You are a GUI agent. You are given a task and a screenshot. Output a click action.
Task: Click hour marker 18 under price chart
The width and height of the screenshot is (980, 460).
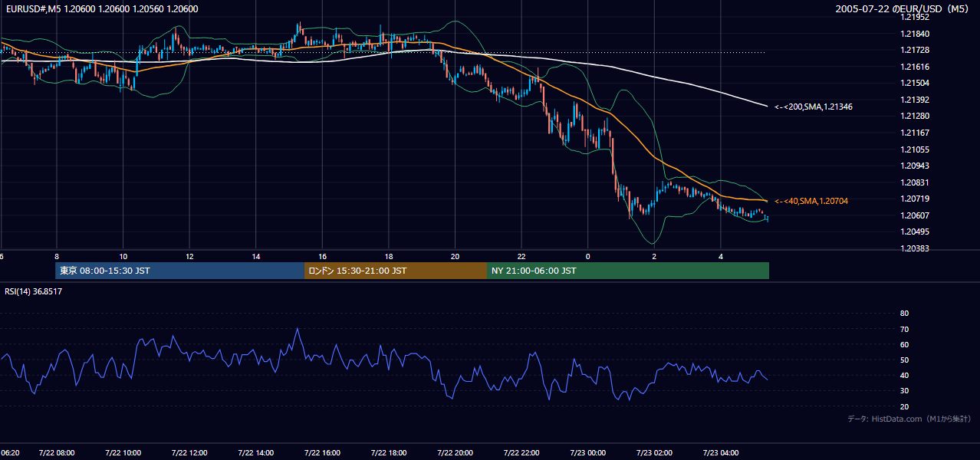pyautogui.click(x=389, y=256)
